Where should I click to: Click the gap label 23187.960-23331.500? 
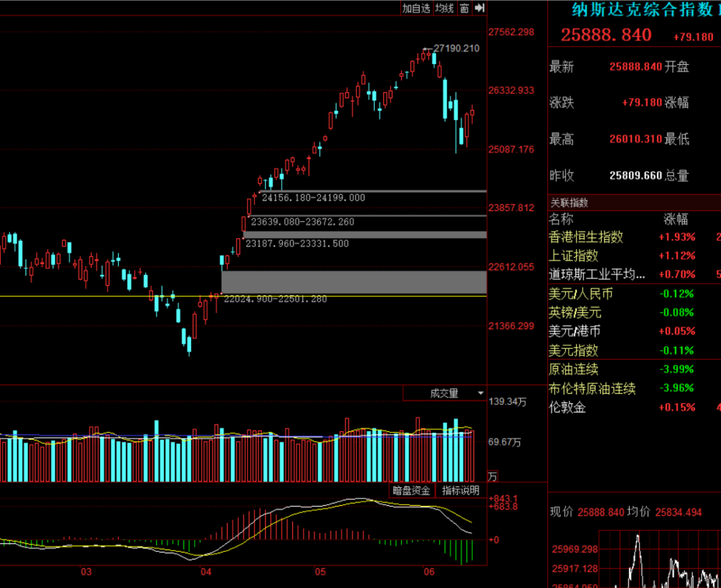pos(297,244)
